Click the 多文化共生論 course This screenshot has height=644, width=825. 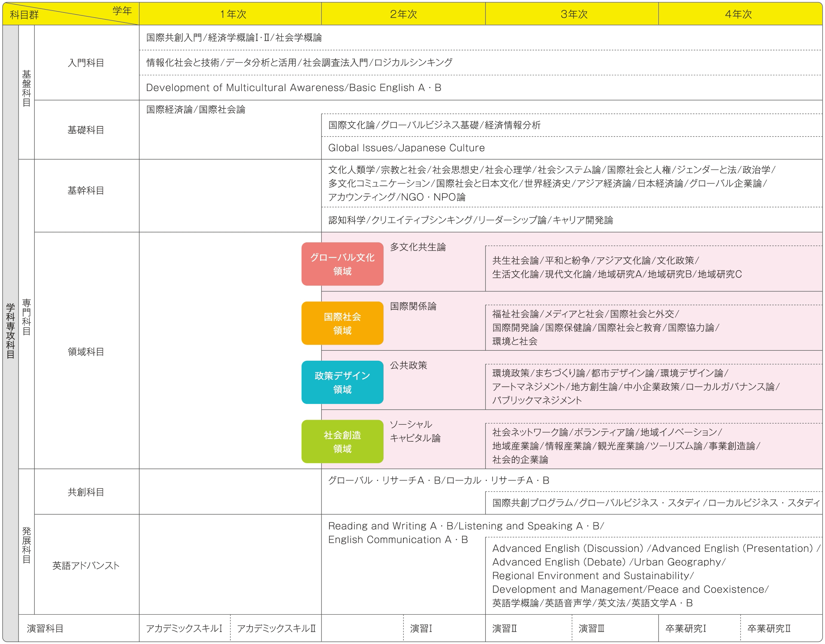[418, 247]
